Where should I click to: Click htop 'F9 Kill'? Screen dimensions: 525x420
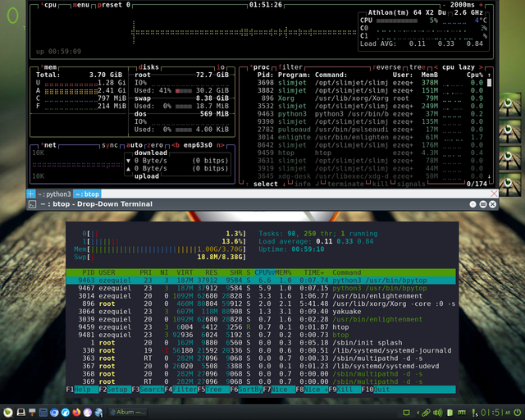345,390
